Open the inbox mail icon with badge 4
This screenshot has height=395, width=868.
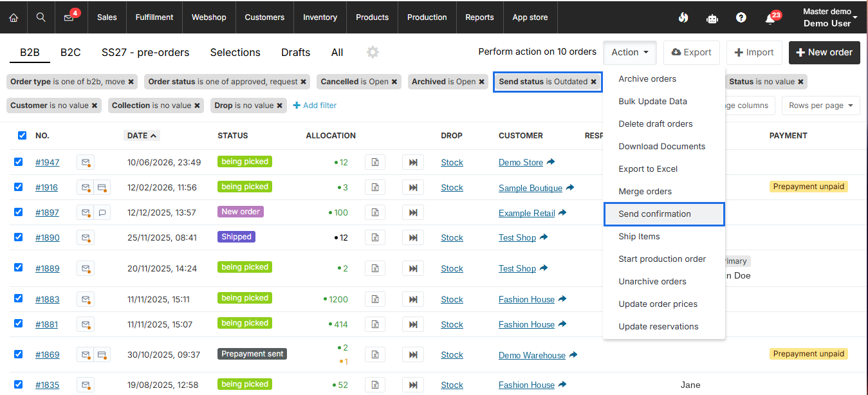(69, 17)
